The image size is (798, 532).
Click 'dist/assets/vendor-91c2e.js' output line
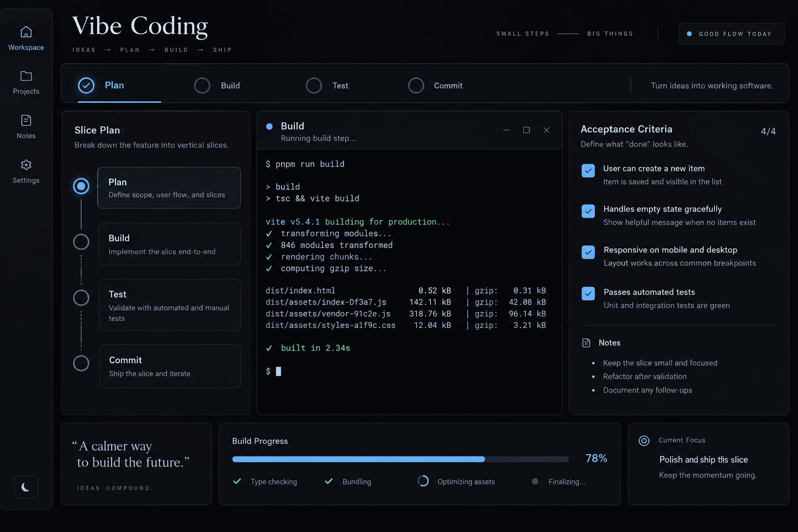pos(406,314)
